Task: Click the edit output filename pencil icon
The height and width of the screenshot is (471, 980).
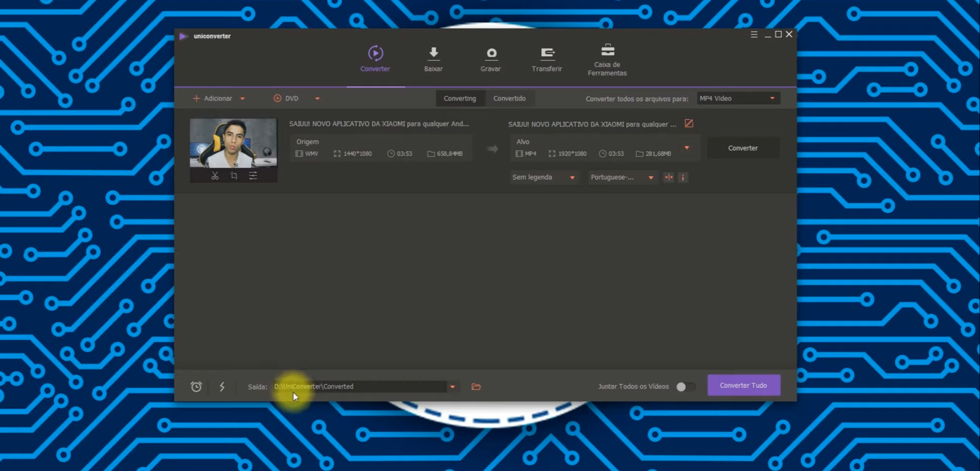Action: pyautogui.click(x=689, y=124)
